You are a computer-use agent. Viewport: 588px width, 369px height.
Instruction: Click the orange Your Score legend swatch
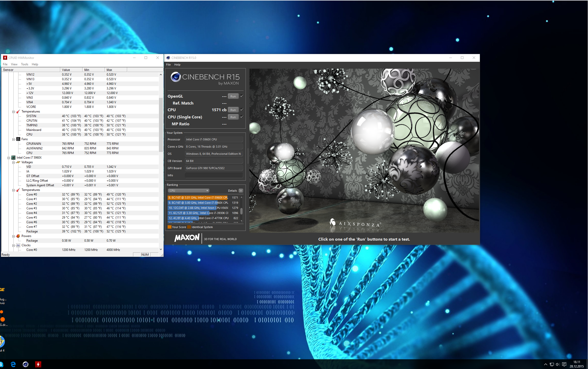(169, 227)
